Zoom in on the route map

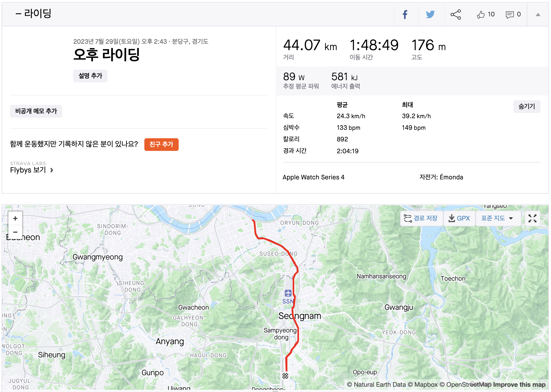click(x=15, y=218)
